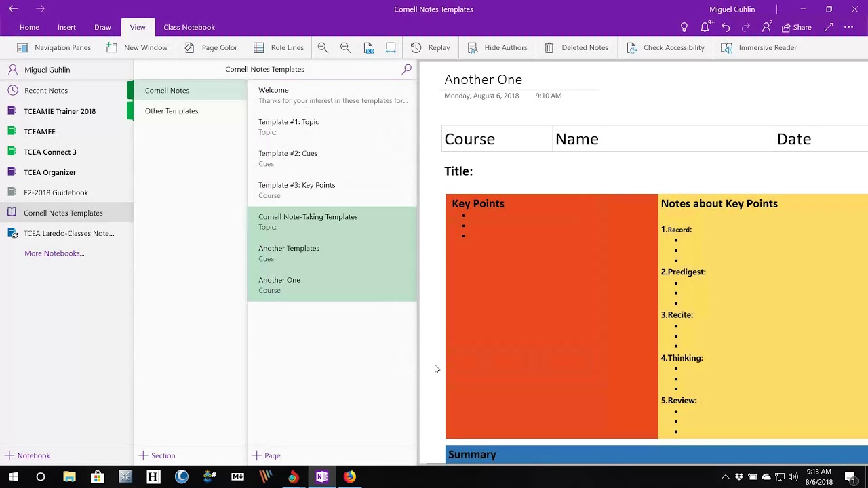Select the Cornell Notes Templates notebook
868x488 pixels.
[x=66, y=213]
